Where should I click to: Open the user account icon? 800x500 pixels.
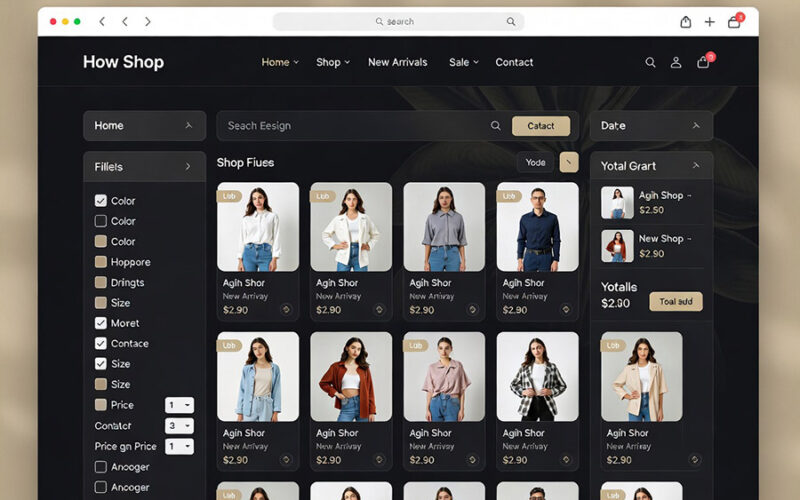[676, 62]
